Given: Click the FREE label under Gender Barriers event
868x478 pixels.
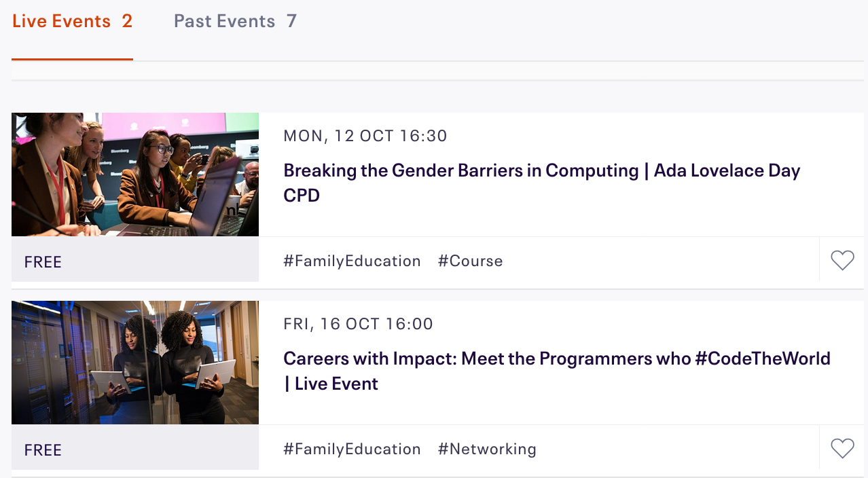Looking at the screenshot, I should click(43, 262).
